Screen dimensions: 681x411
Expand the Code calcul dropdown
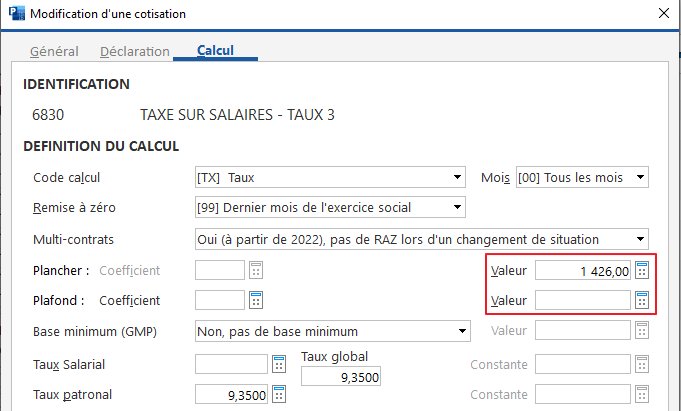pos(455,178)
